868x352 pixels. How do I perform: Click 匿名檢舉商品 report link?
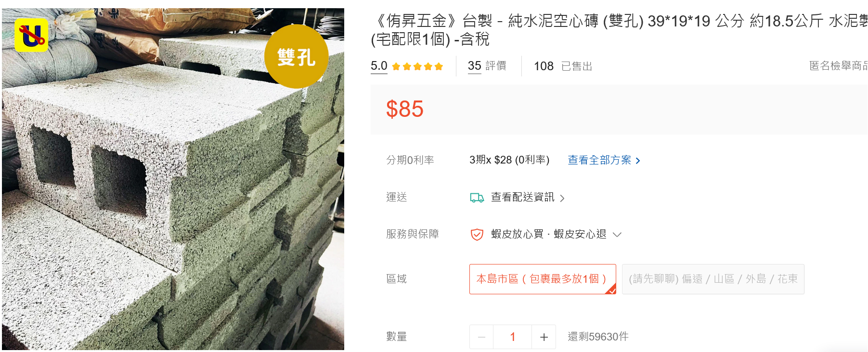(838, 66)
